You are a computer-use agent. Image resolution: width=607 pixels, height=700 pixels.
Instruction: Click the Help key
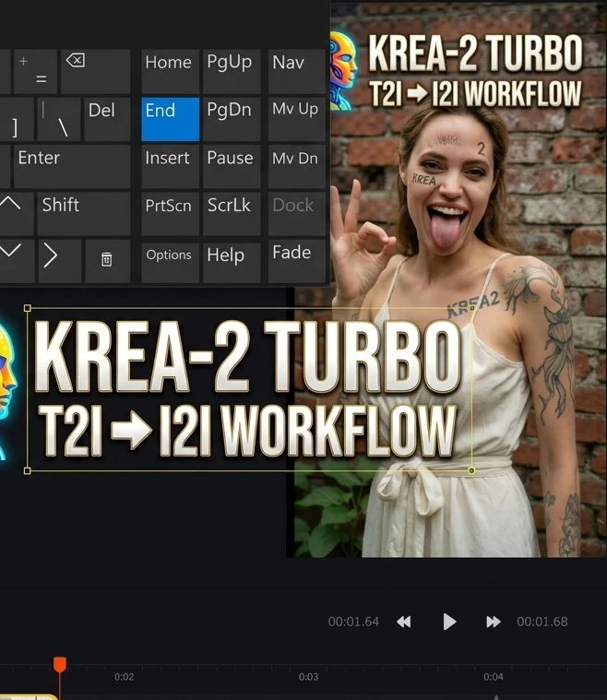[232, 261]
